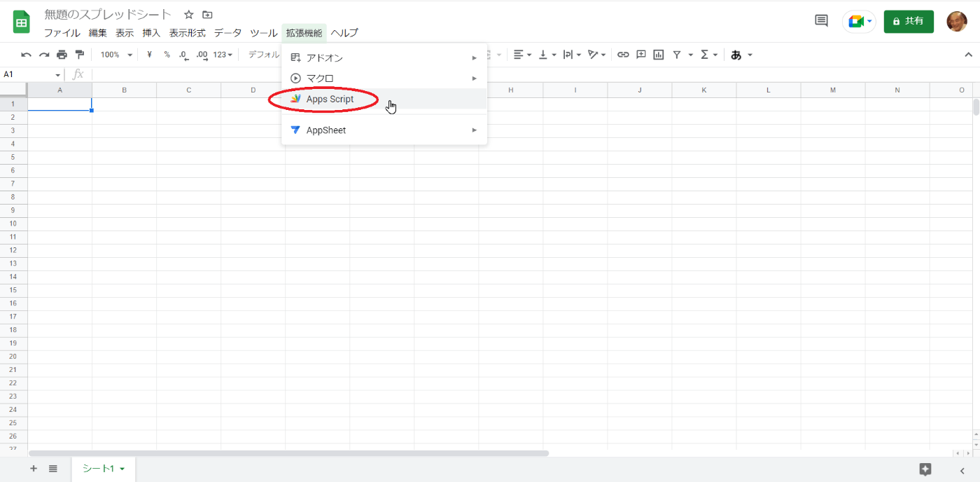Open the functions sigma menu
The width and height of the screenshot is (980, 482).
[709, 55]
